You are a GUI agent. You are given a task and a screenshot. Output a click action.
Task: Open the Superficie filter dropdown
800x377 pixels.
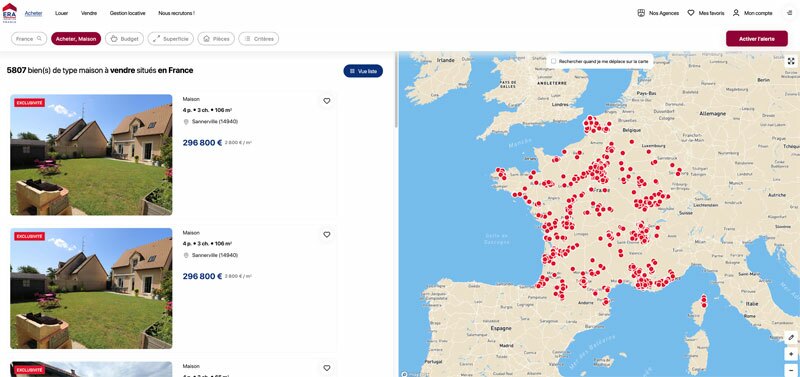171,39
